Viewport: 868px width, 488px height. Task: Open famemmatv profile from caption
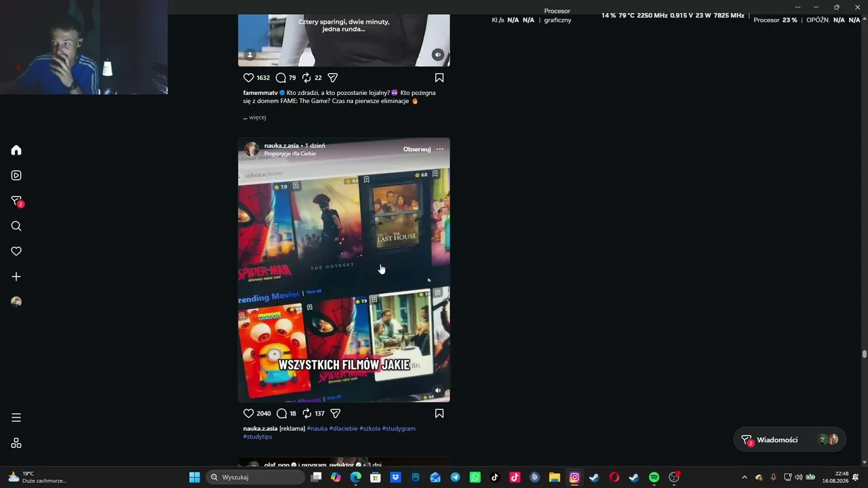(x=260, y=93)
